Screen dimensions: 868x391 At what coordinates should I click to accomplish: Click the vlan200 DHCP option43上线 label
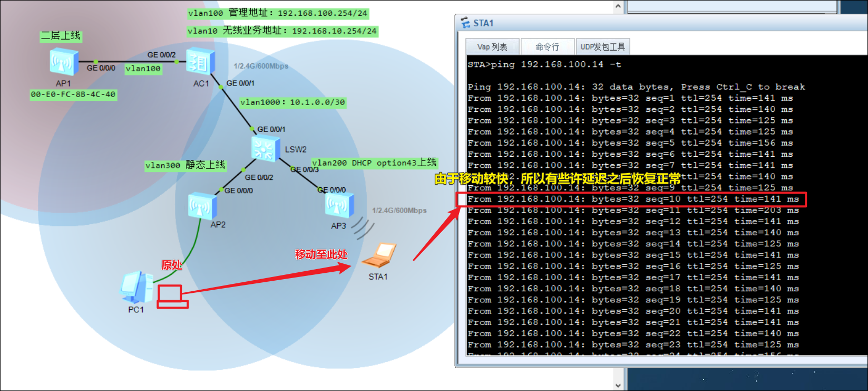[x=374, y=163]
